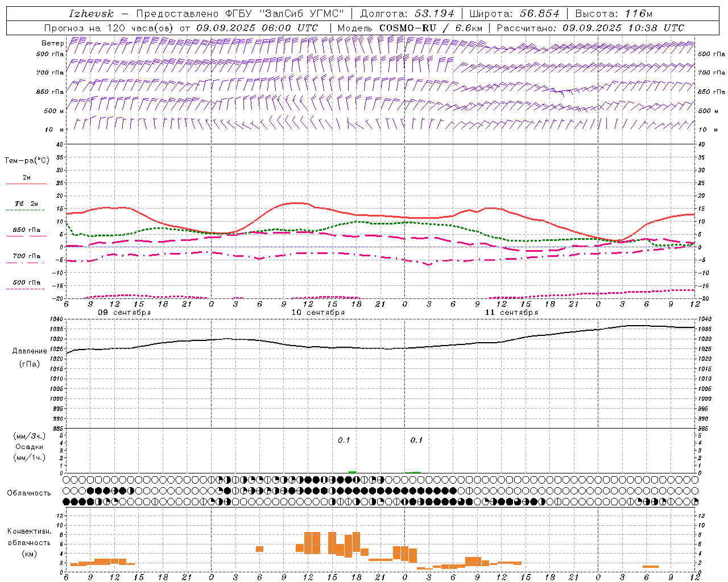Click the first 0.1 precipitation value near hour 18

(x=344, y=440)
